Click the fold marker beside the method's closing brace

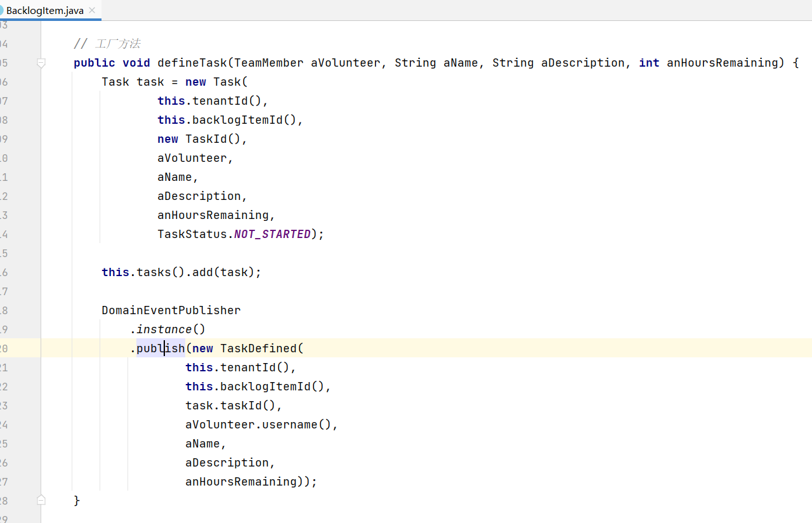click(41, 500)
